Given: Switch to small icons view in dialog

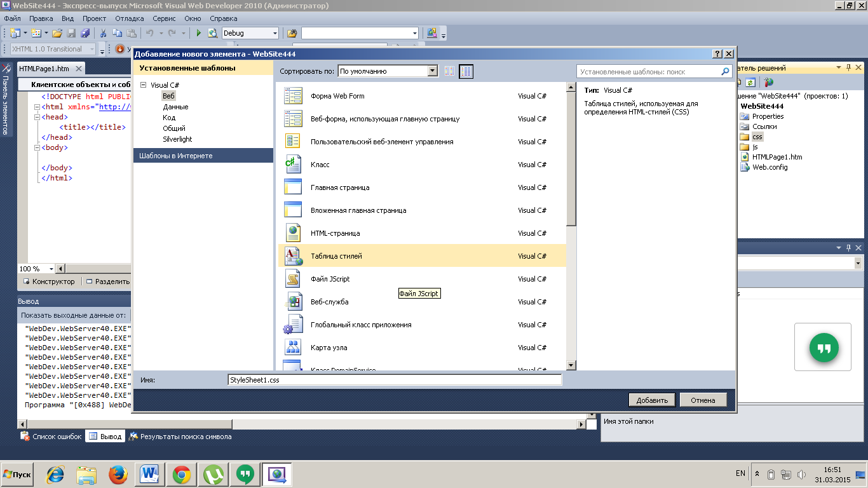Looking at the screenshot, I should [x=449, y=71].
